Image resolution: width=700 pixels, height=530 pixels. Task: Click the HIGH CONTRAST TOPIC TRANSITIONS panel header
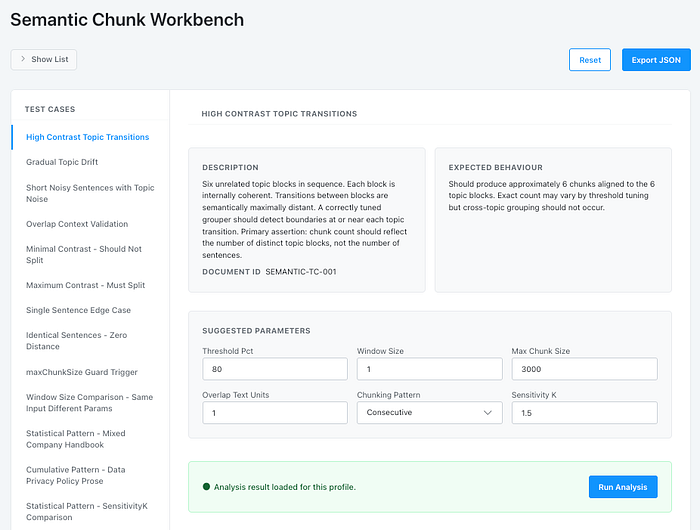pos(279,114)
